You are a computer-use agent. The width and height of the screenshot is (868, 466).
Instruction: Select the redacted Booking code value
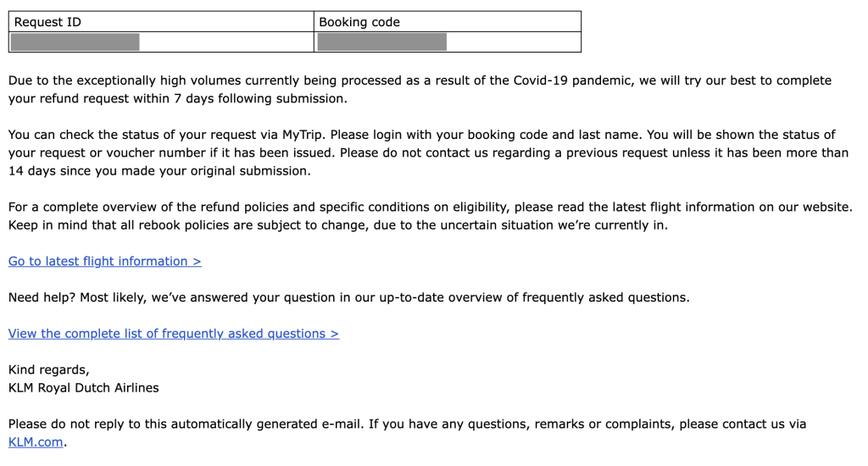point(381,42)
